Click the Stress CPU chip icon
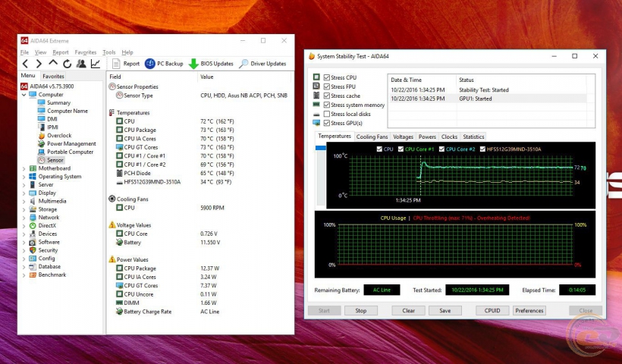The image size is (622, 364). click(316, 77)
